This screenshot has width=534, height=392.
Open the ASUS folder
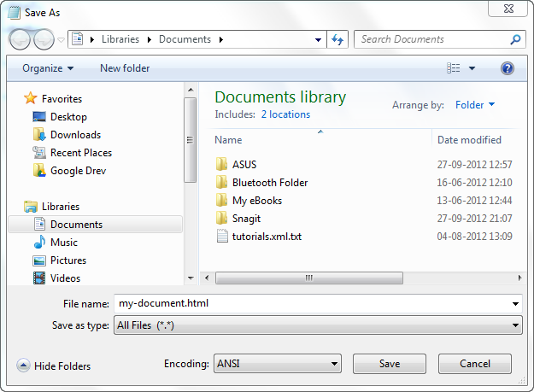pos(244,165)
